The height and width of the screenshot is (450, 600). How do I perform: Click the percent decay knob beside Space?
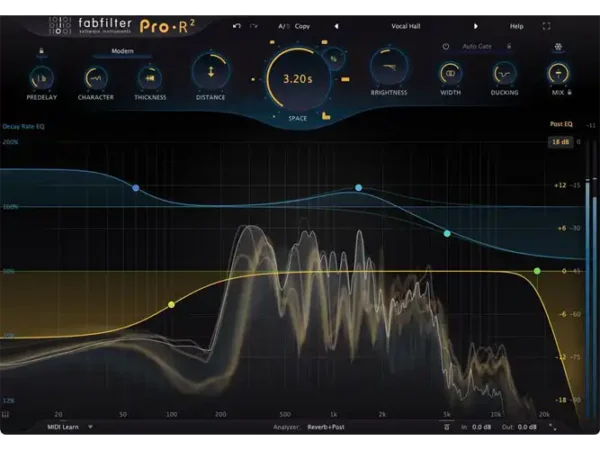click(334, 59)
